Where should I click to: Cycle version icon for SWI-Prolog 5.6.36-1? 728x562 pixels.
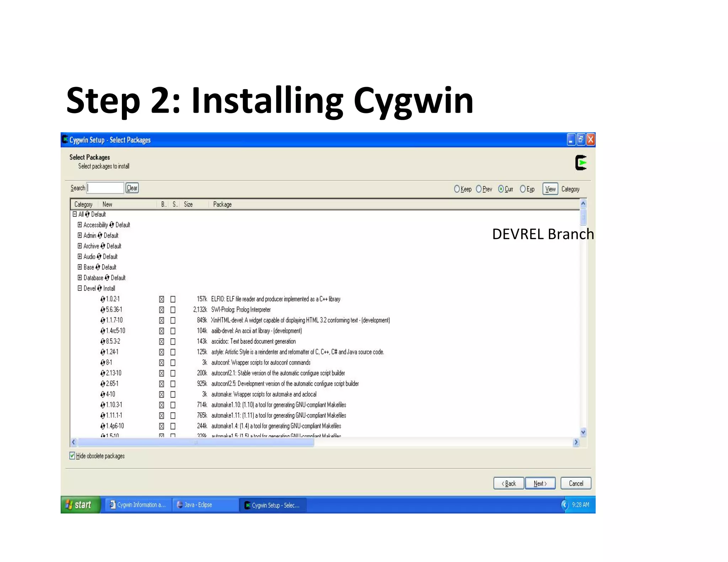(103, 310)
